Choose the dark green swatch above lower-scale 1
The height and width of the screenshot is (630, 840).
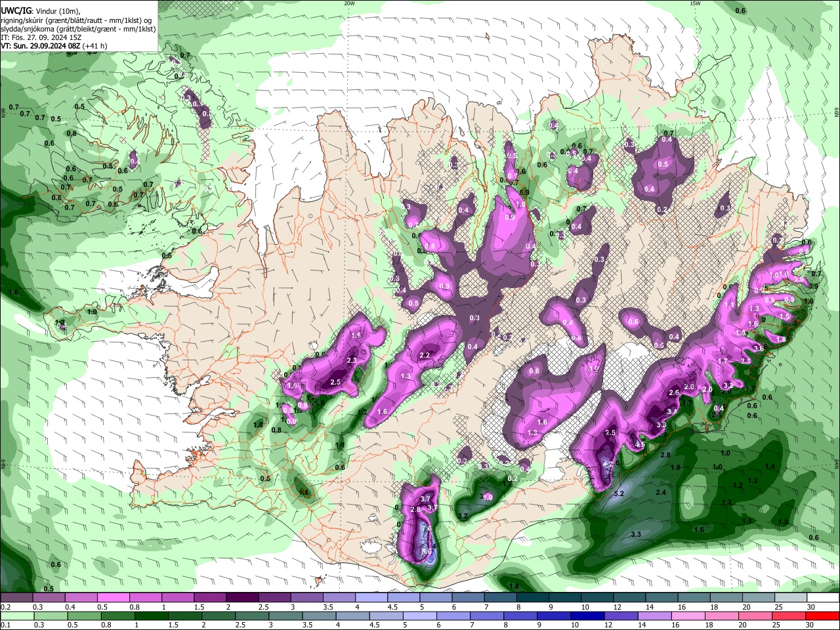(x=151, y=616)
